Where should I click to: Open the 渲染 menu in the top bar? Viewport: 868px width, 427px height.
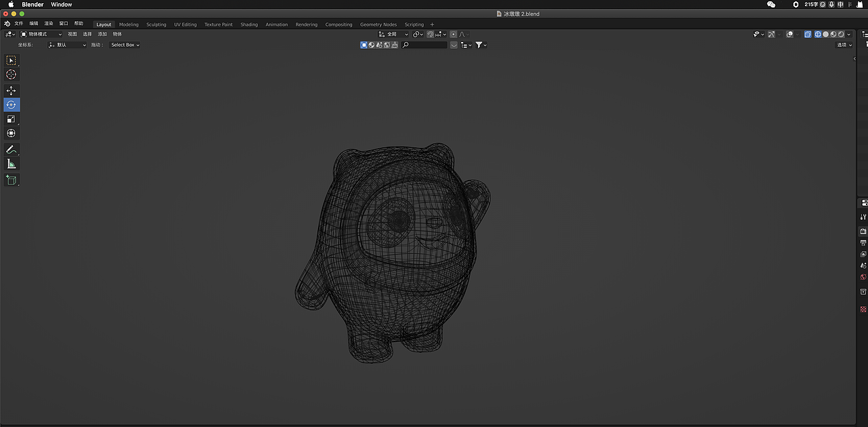pyautogui.click(x=47, y=22)
